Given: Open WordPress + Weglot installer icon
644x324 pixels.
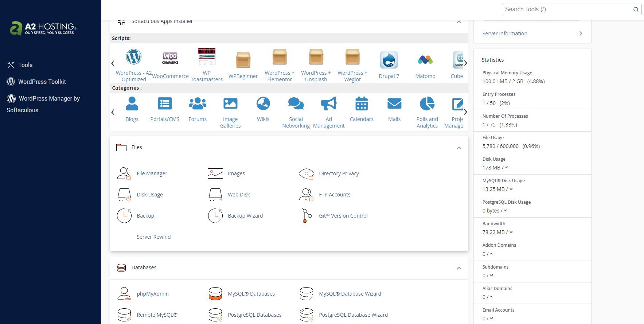Looking at the screenshot, I should pos(352,57).
